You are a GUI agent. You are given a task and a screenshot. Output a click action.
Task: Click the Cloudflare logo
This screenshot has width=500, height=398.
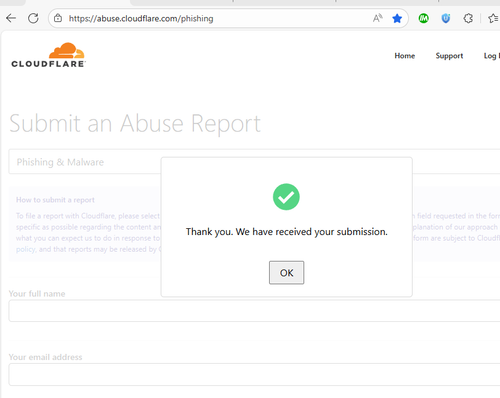click(49, 55)
